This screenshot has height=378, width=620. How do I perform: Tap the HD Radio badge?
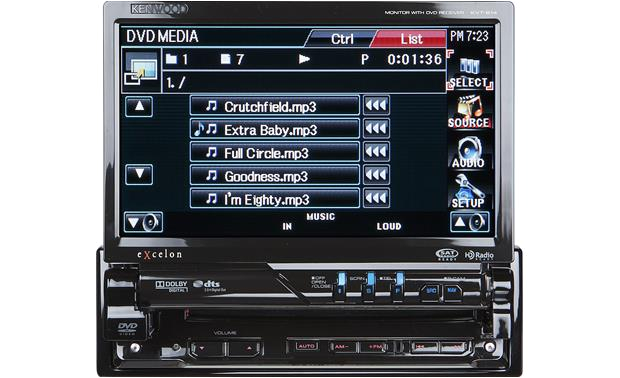(479, 255)
